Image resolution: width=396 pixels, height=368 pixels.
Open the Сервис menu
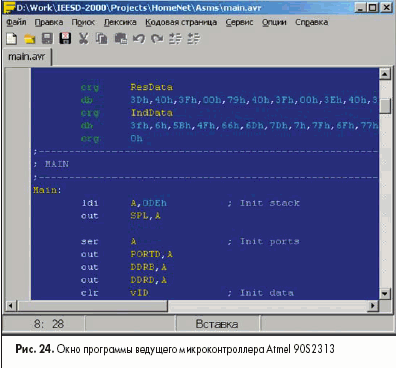239,22
